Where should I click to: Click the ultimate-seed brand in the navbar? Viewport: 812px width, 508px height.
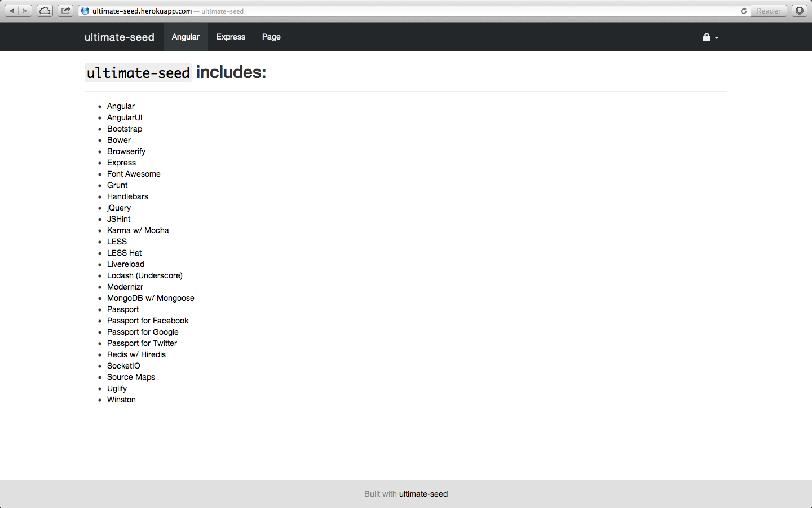(119, 37)
